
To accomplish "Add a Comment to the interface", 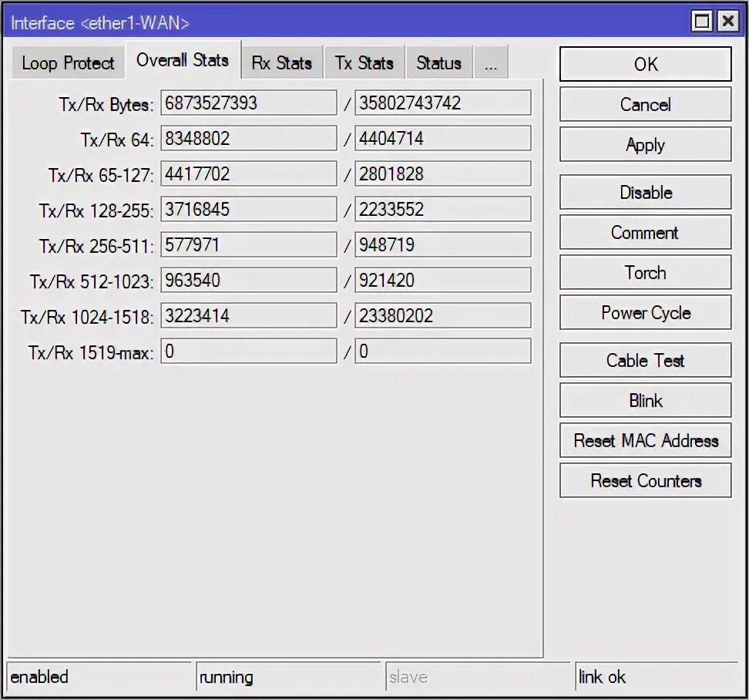I will 645,232.
